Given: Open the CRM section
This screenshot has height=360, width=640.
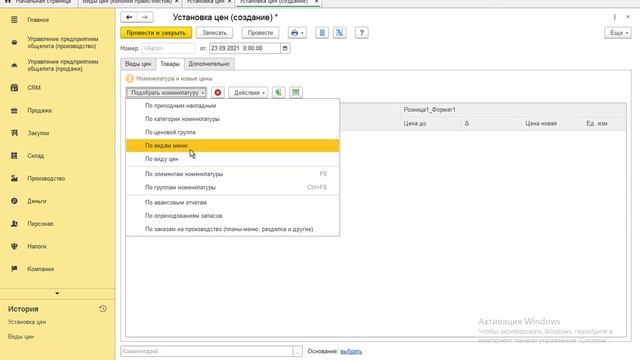Looking at the screenshot, I should coord(34,88).
